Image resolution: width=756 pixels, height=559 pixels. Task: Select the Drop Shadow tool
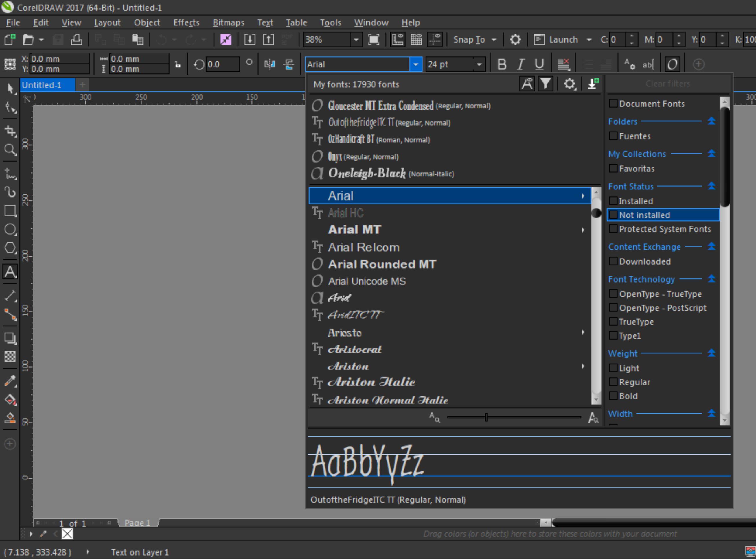[10, 338]
